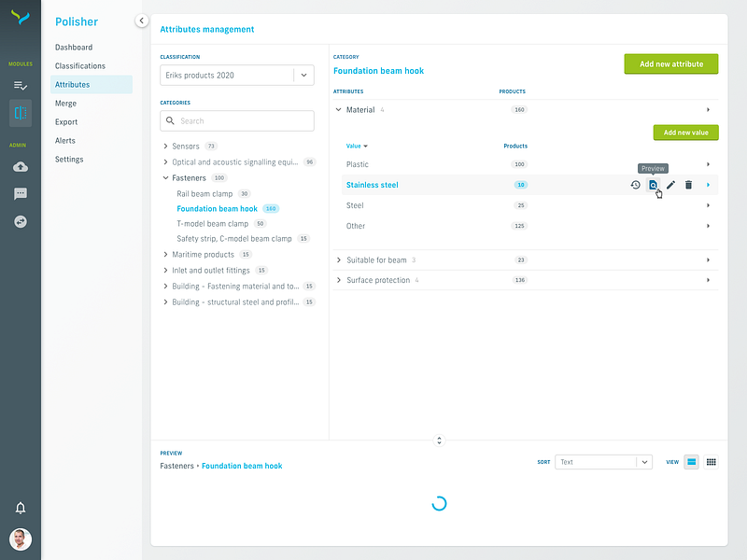Screen dimensions: 747x560
Task: Click Fasteners in the preview breadcrumb
Action: click(176, 466)
